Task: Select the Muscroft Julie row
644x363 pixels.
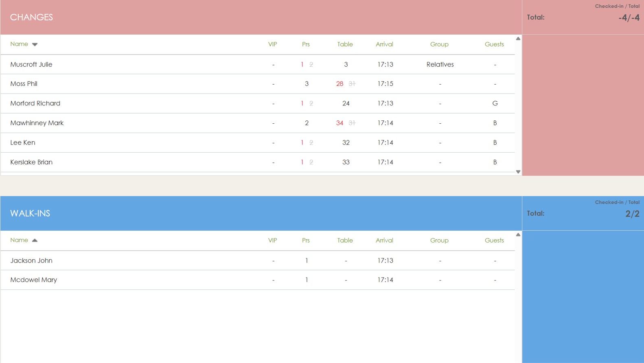Action: coord(31,64)
